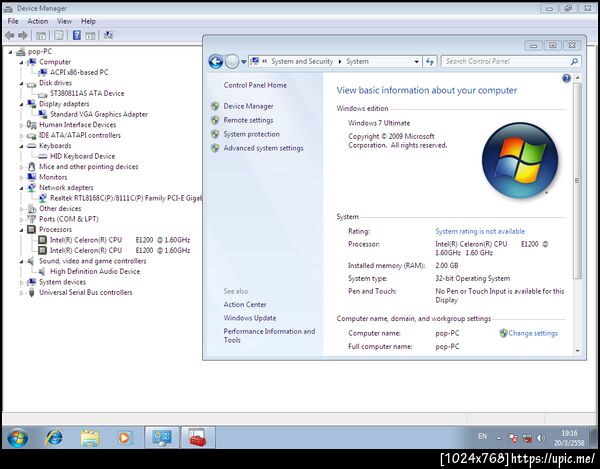600x469 pixels.
Task: Open recent pages dropdown next to navigation buttons
Action: click(243, 62)
